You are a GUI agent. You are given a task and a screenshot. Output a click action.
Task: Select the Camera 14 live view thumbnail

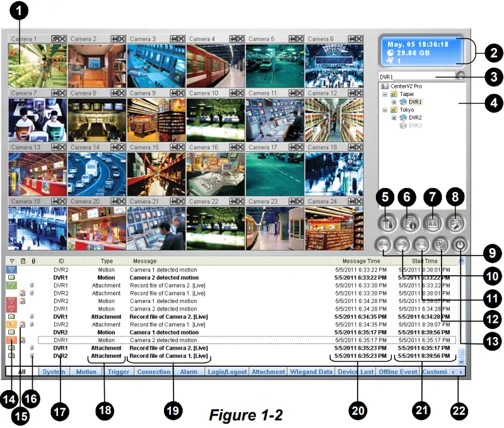click(97, 174)
